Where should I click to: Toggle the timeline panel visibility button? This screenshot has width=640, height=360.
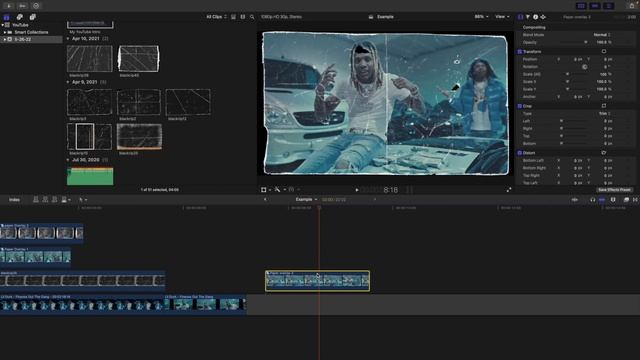pos(595,6)
